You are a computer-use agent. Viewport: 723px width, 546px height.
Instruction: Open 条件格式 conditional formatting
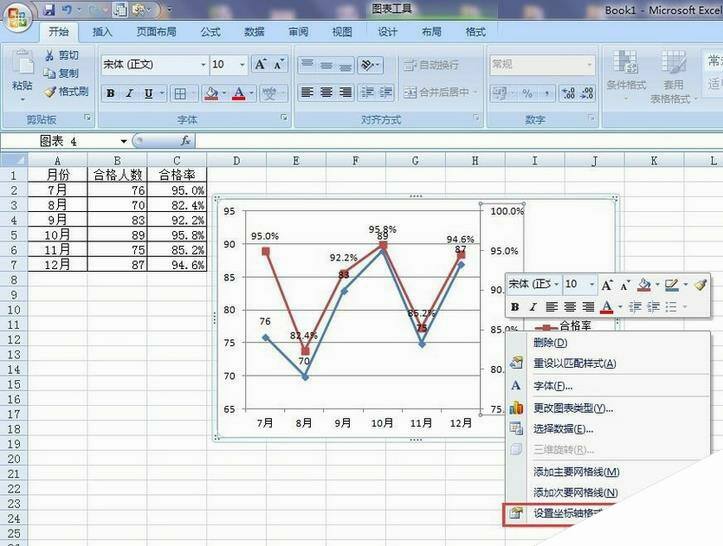click(x=626, y=76)
